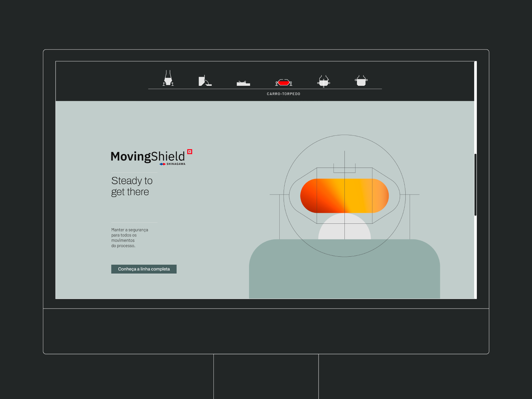Open the runner trough process icon
The width and height of the screenshot is (532, 399).
click(244, 82)
